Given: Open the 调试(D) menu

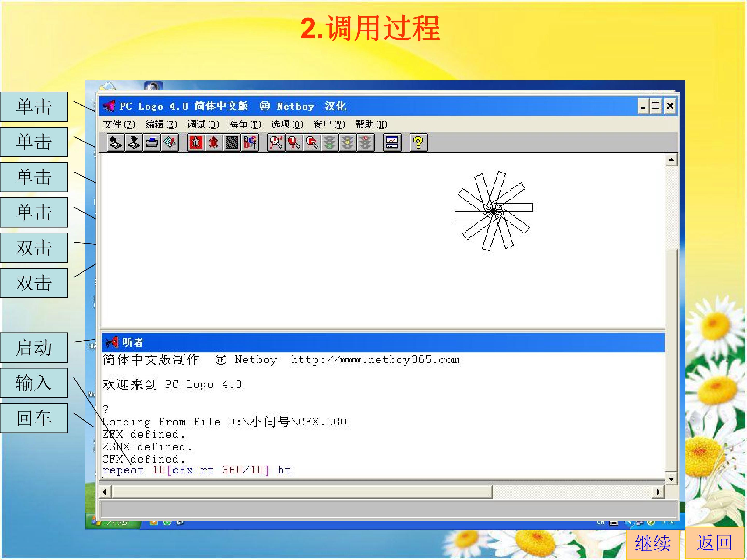Looking at the screenshot, I should click(203, 124).
